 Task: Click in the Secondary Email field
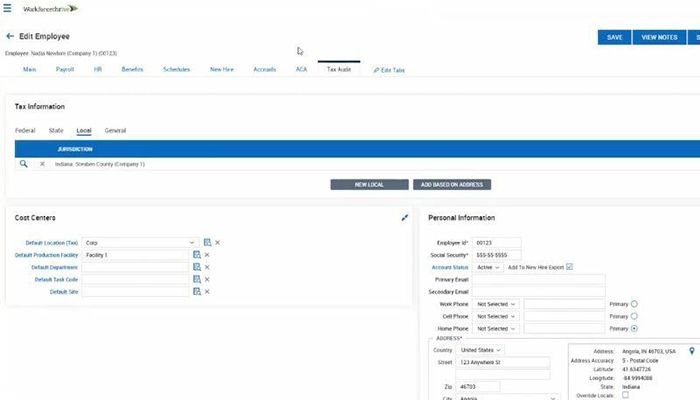(x=538, y=292)
